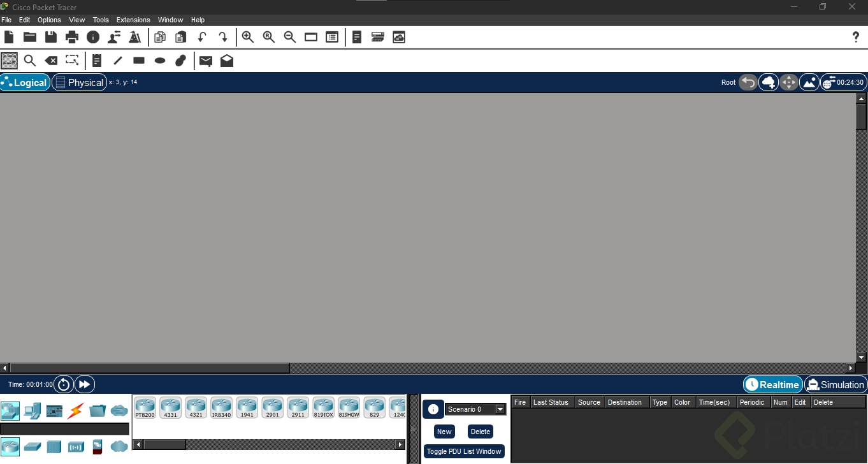The image size is (868, 464).
Task: Activate the Resize Shape tool
Action: click(72, 61)
